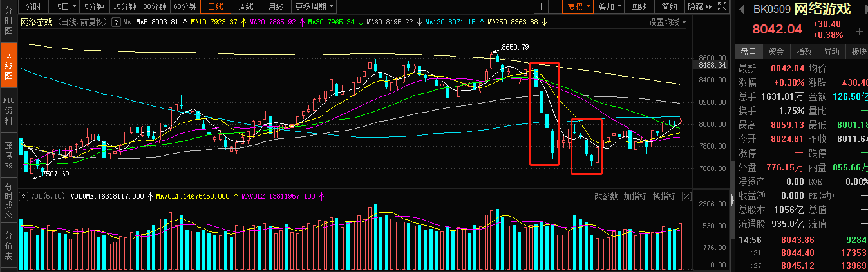Viewport: 868px width, 272px height.
Task: Select the 资金 tab
Action: [x=776, y=51]
